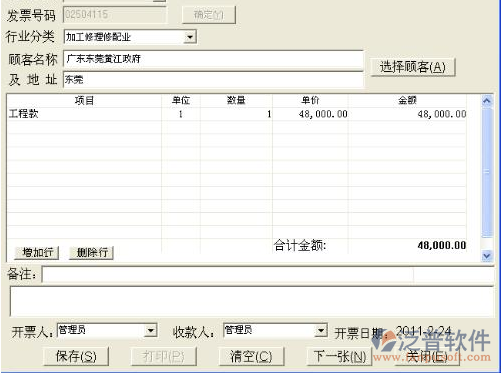Click the 金额 column header
Viewport: 501px width, 373px height.
pos(407,100)
